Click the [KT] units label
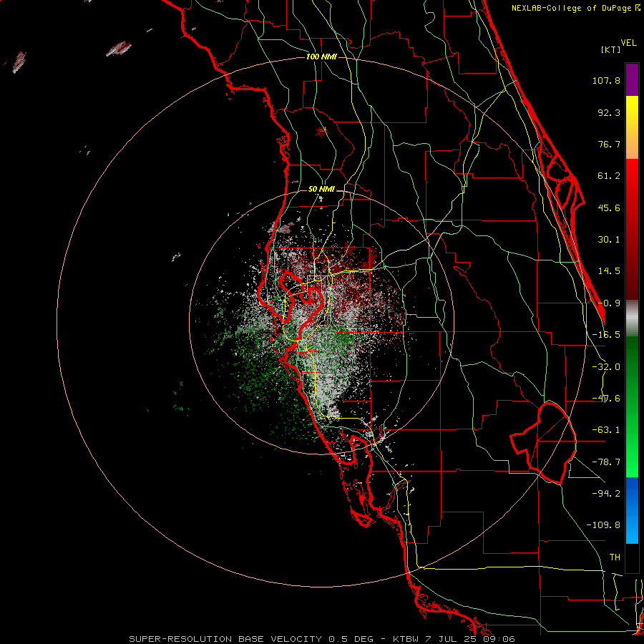The width and height of the screenshot is (644, 644). click(x=610, y=49)
